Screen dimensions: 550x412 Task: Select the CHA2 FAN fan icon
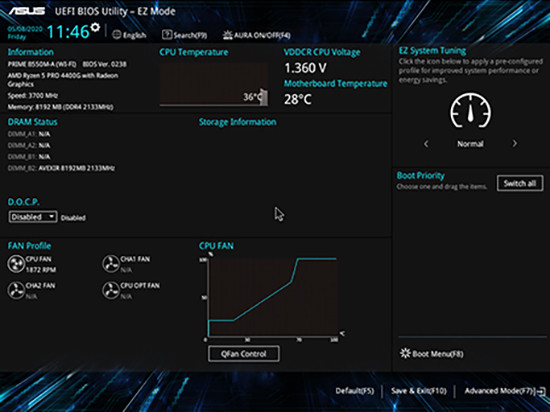tap(16, 291)
